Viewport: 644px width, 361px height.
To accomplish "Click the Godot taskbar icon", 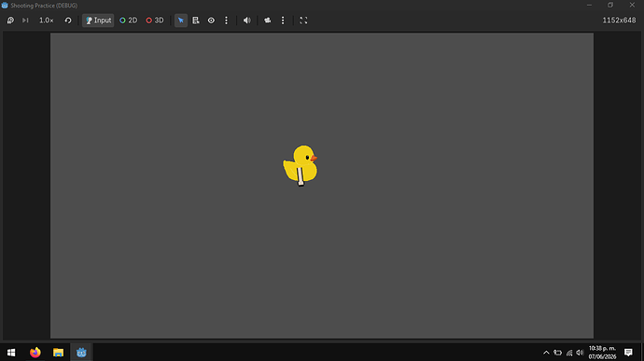I will (x=81, y=353).
